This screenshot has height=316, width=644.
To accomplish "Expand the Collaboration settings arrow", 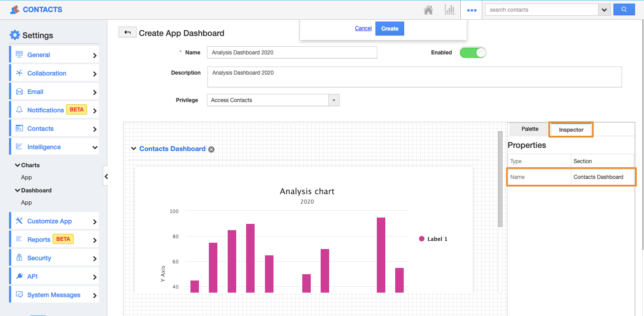I will (95, 74).
